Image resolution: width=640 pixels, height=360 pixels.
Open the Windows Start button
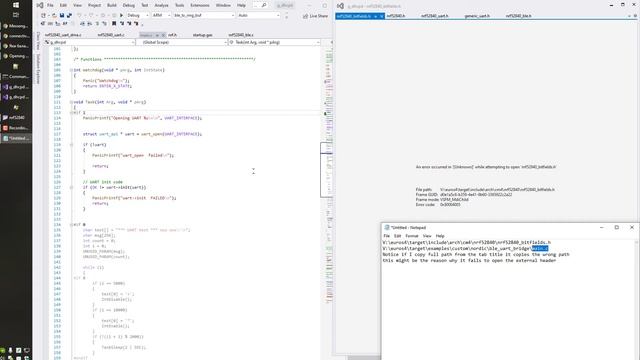pyautogui.click(x=16, y=5)
